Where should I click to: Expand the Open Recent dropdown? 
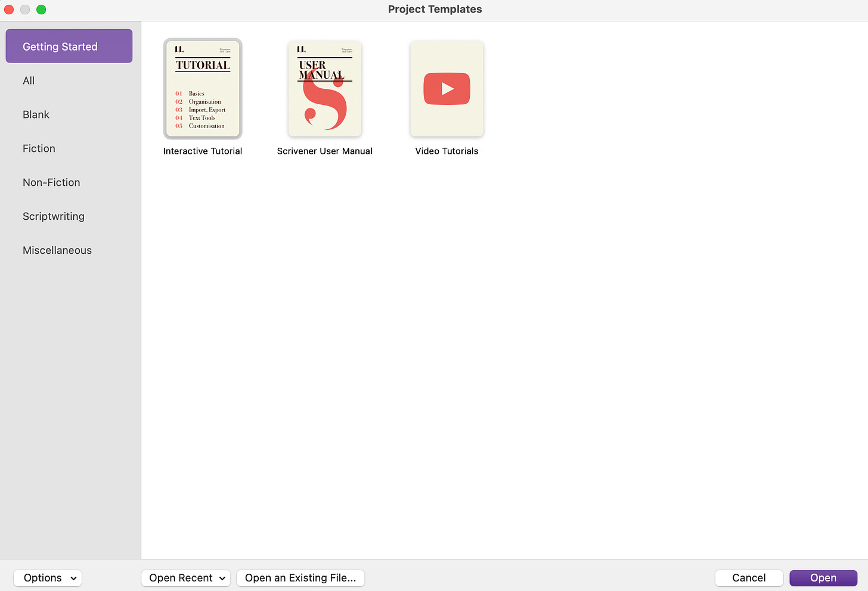[186, 578]
